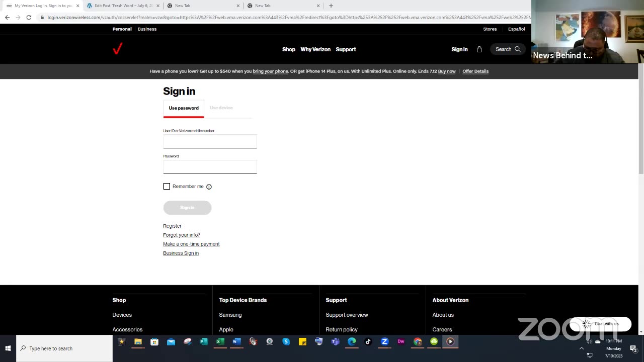The image size is (644, 362).
Task: Click the grey Sign in button
Action: [187, 208]
